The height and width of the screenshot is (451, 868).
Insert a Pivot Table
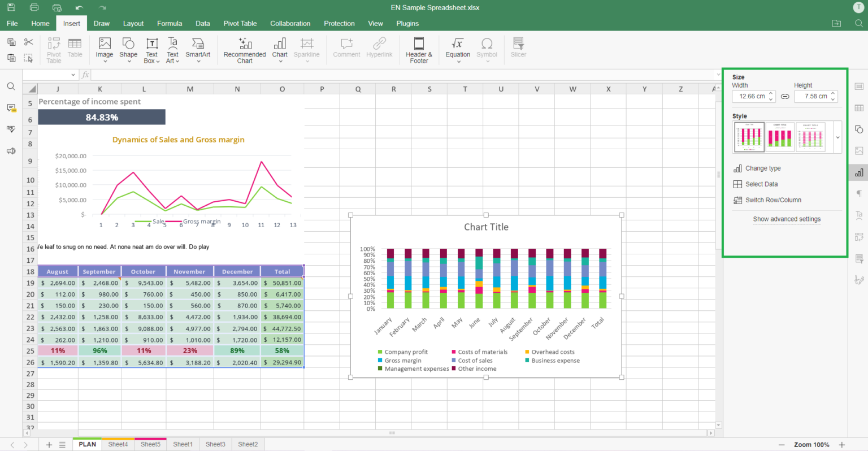point(54,50)
